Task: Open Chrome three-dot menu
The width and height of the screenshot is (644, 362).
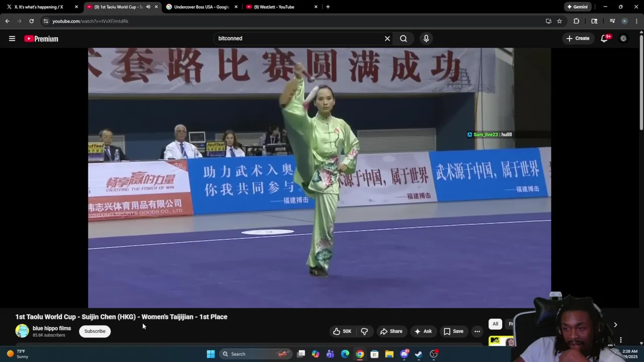Action: [x=637, y=21]
